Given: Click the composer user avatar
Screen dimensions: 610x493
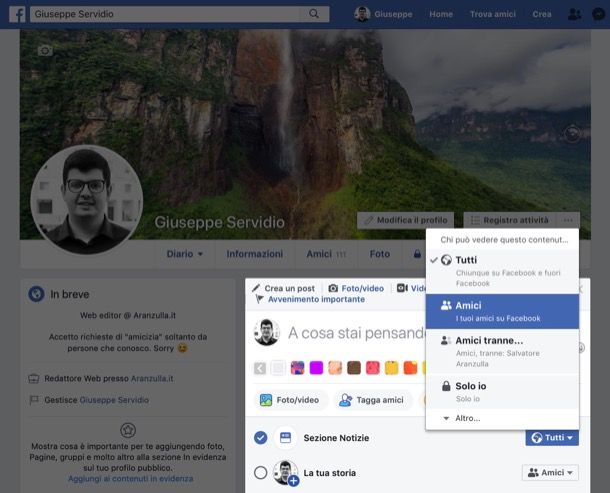Looking at the screenshot, I should 267,332.
